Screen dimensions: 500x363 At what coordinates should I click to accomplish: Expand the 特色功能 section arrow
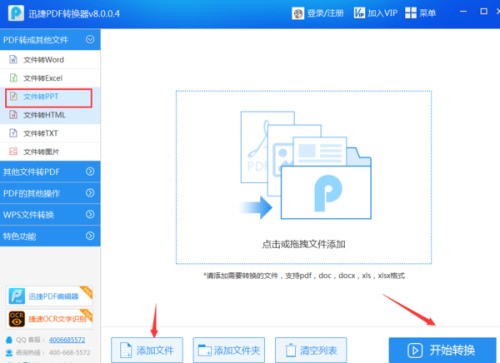click(90, 236)
